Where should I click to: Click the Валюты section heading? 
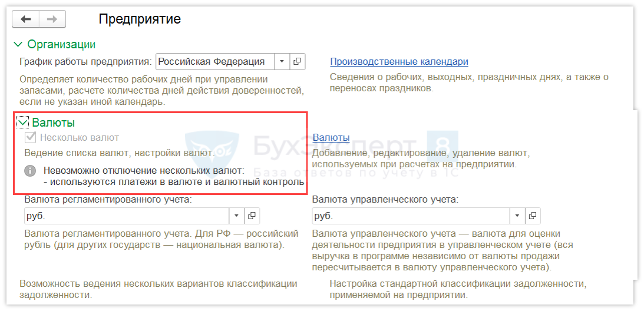tap(54, 123)
